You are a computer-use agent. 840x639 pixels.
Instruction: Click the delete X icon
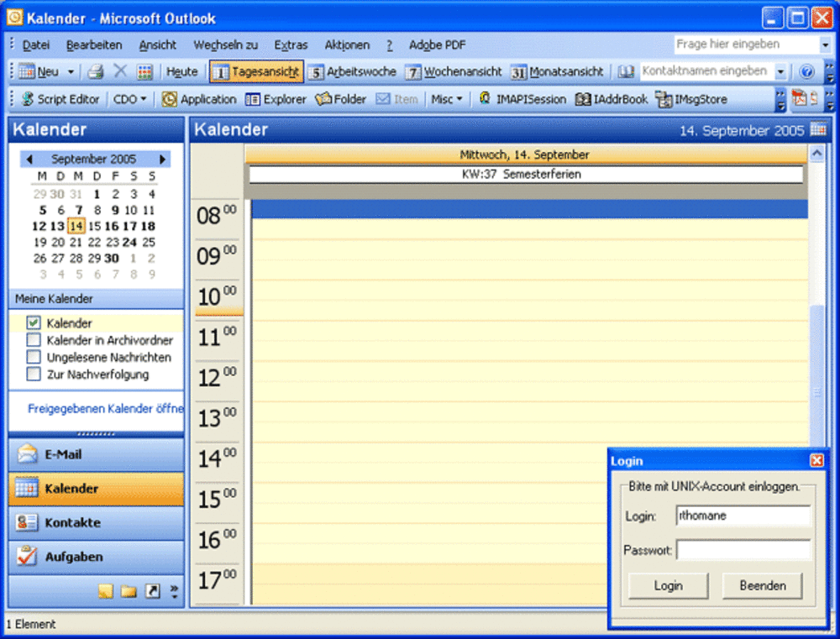(x=120, y=71)
